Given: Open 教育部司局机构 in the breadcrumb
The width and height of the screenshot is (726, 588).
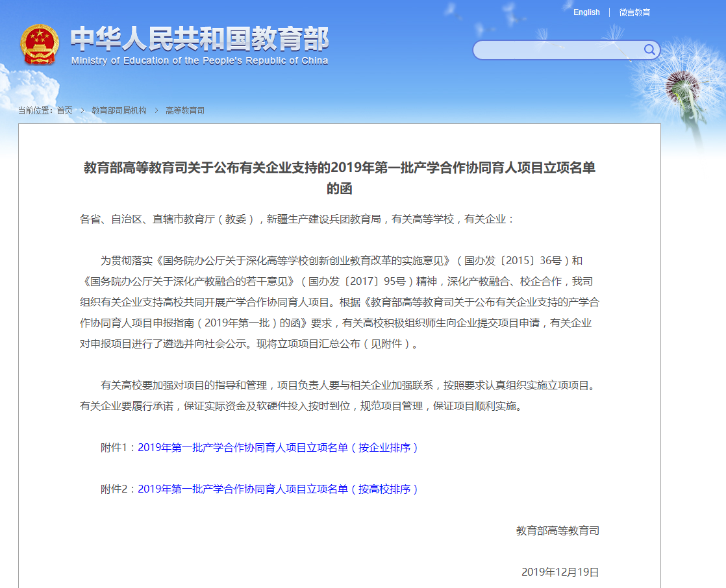Looking at the screenshot, I should click(119, 110).
